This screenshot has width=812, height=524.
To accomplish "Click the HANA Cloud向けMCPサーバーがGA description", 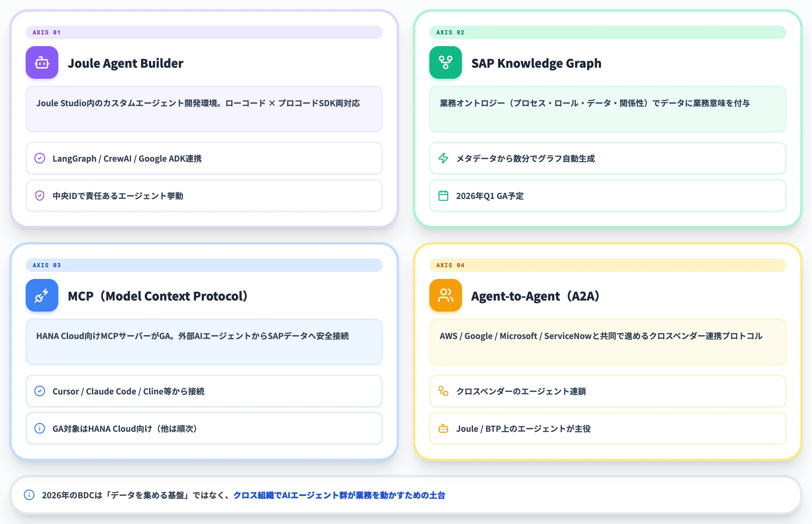I will click(192, 336).
